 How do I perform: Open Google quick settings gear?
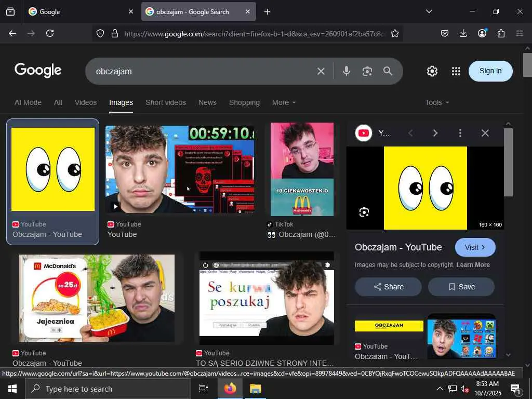[x=432, y=71]
